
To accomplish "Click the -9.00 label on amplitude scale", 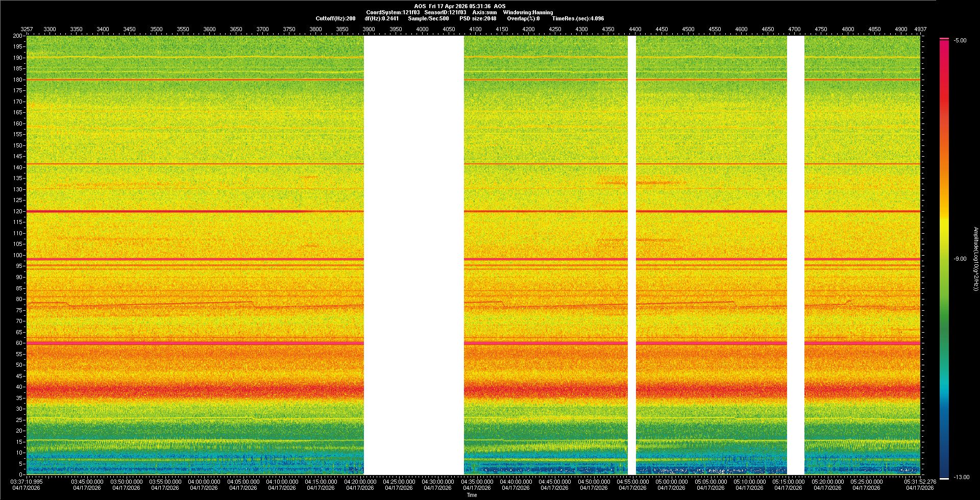I will click(x=960, y=259).
